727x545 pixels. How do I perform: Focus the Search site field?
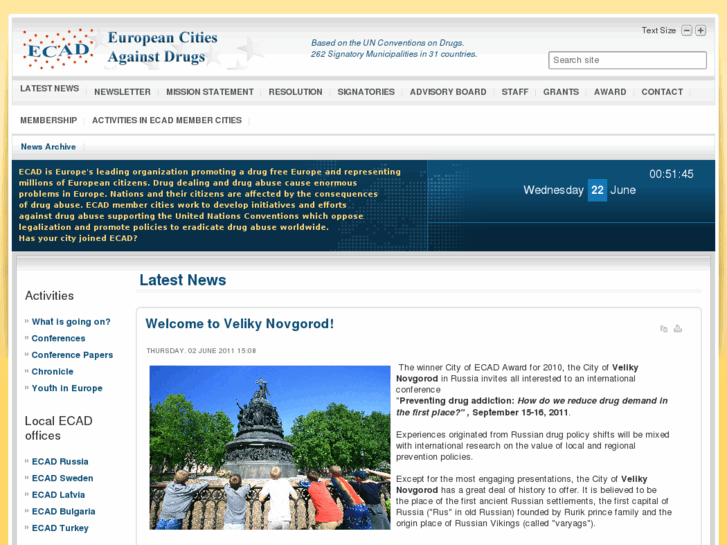(x=627, y=60)
